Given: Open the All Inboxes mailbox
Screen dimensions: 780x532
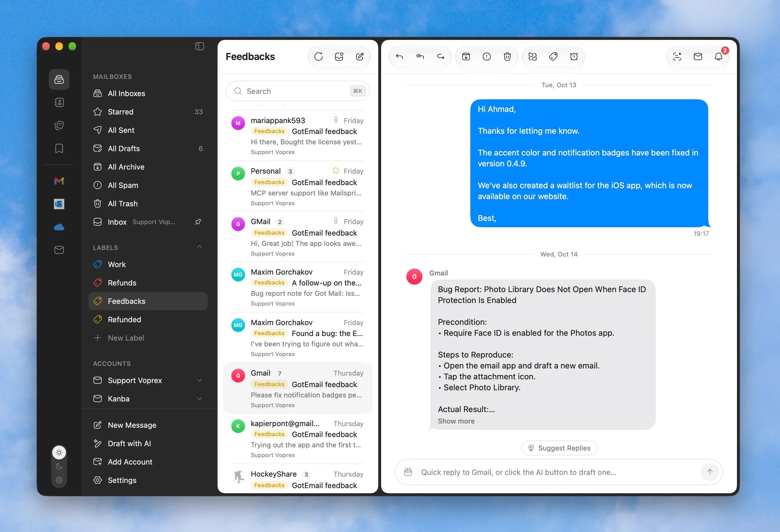Looking at the screenshot, I should click(148, 93).
